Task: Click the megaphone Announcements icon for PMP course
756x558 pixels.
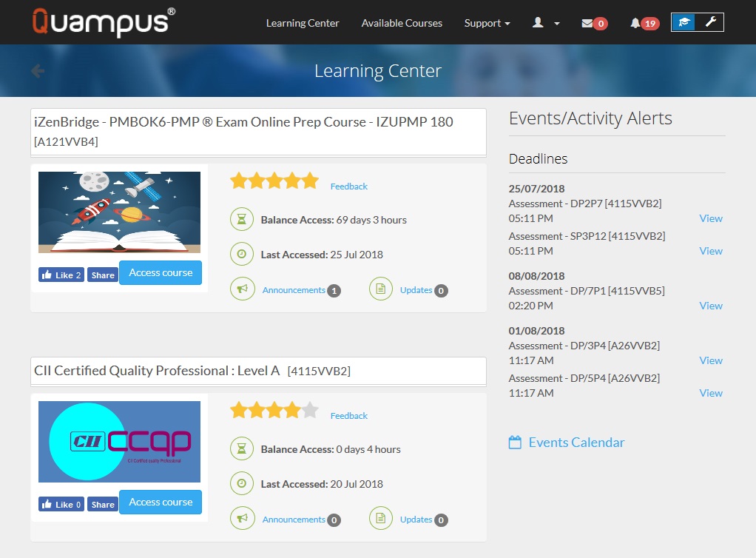Action: [x=241, y=289]
